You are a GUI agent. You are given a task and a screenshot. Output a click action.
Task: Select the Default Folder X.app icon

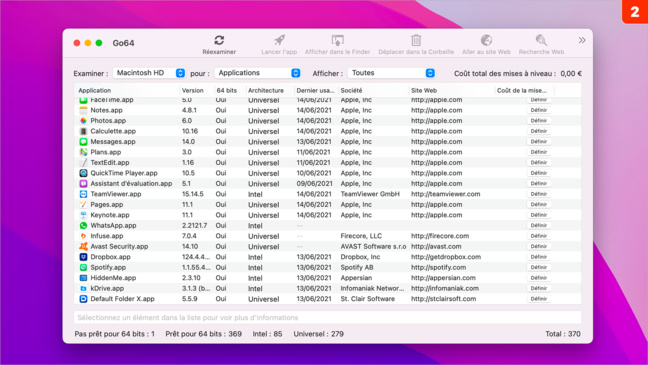point(83,298)
